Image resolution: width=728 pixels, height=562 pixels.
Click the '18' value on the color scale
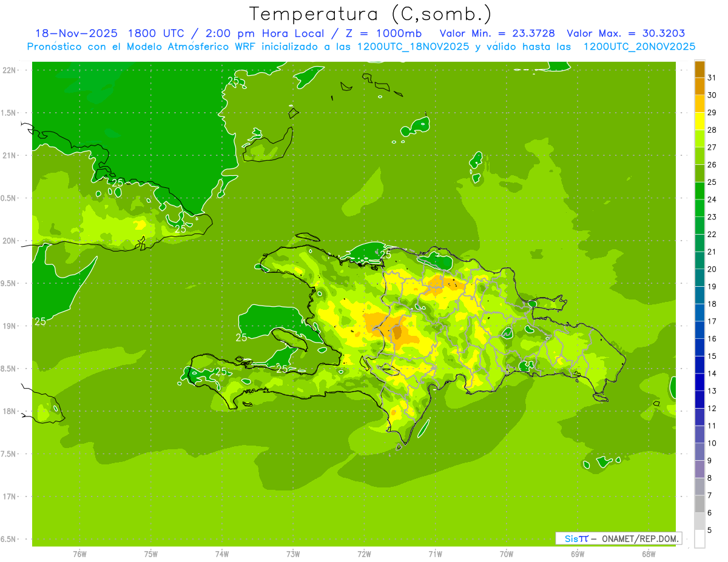[712, 304]
